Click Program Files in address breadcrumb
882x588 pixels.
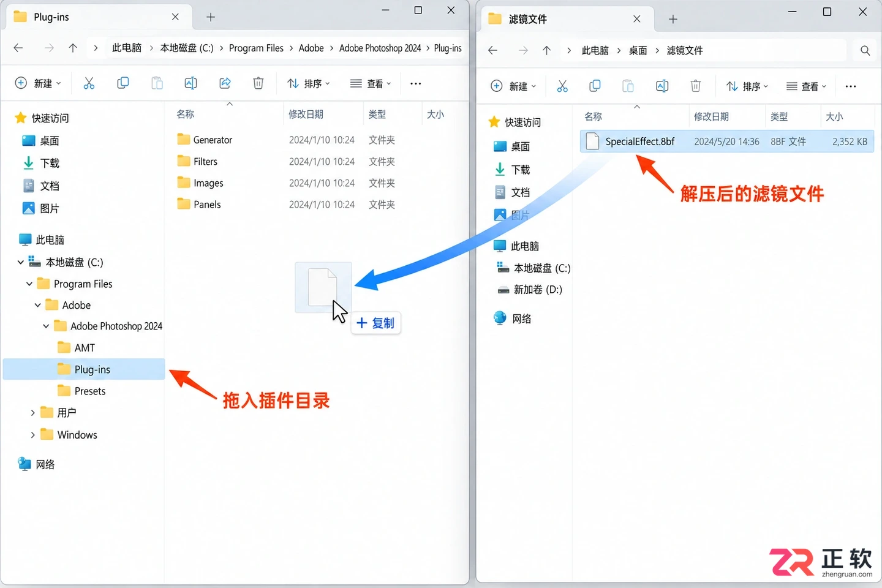(256, 48)
